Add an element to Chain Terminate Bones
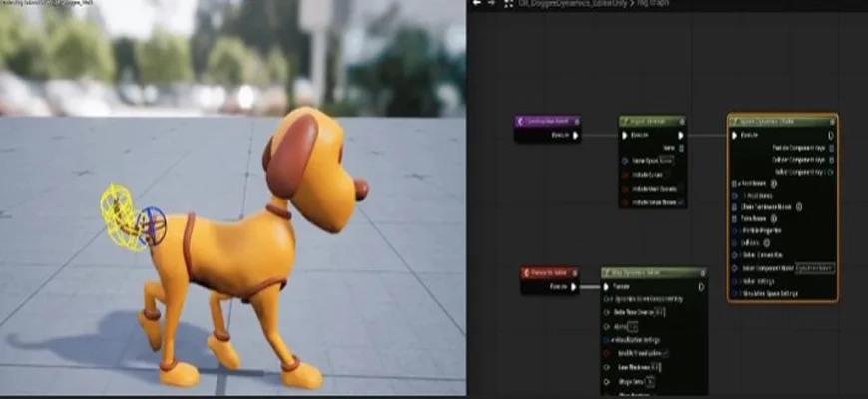 [x=799, y=207]
